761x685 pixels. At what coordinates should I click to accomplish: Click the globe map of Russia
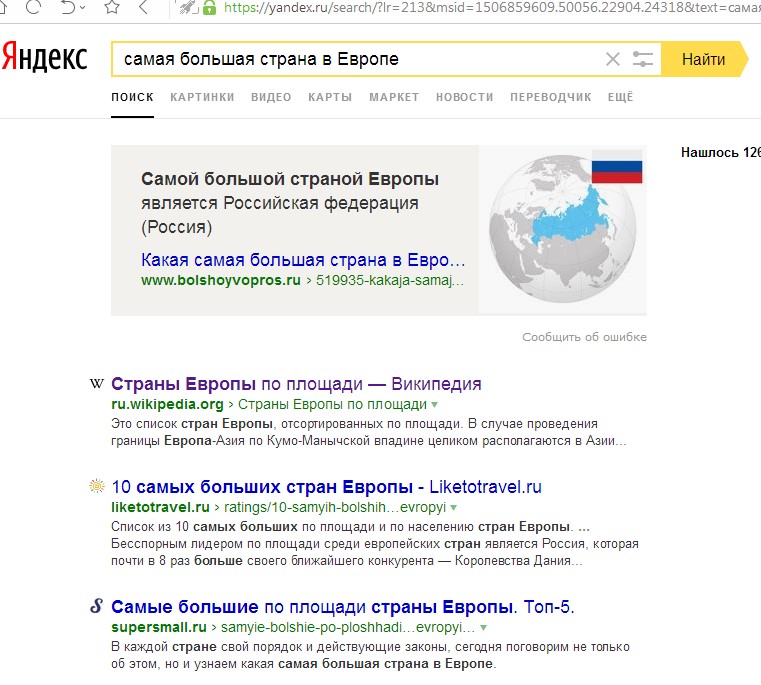[562, 229]
